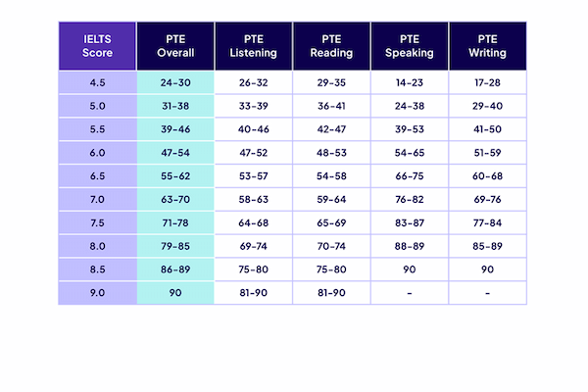Select the PTE Overall header cell
The image size is (588, 392).
[x=174, y=45]
